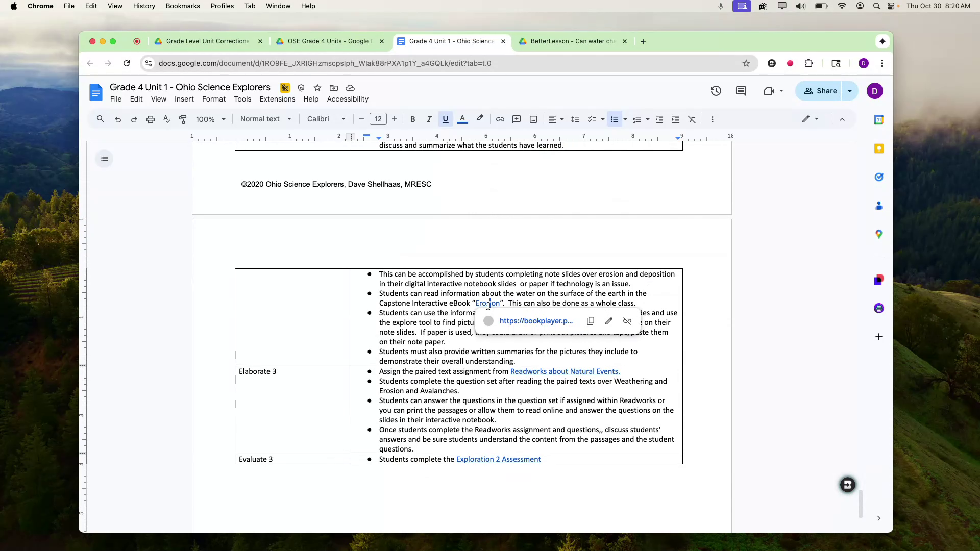
Task: Open the font family dropdown
Action: pos(326,119)
